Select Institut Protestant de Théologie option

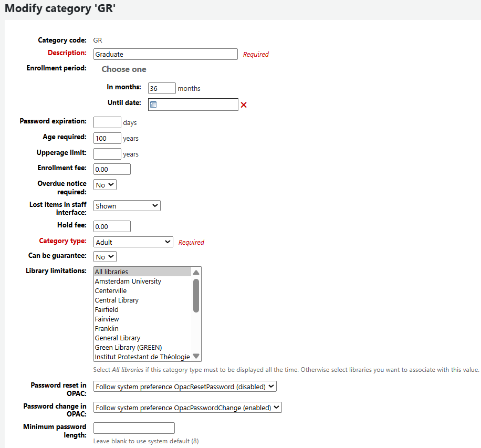(x=143, y=357)
